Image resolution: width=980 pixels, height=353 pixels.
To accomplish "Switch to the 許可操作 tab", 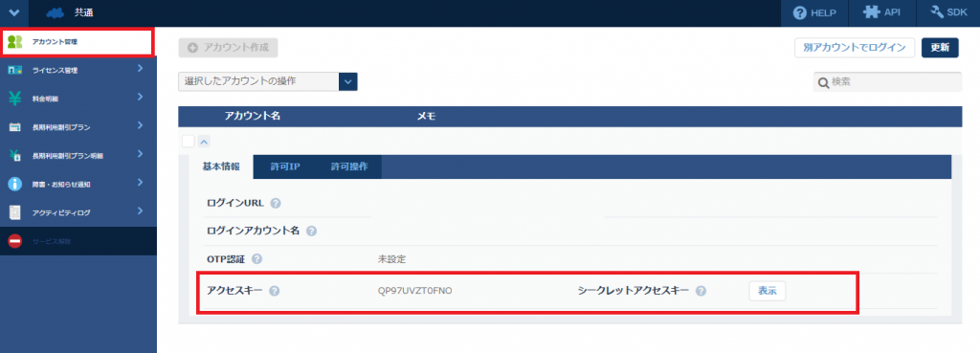I will (x=349, y=166).
